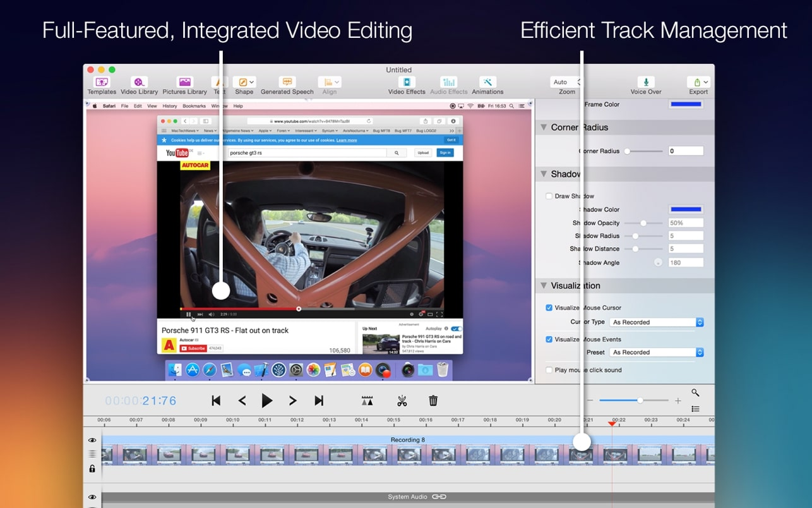Start a Voice Over recording
The width and height of the screenshot is (812, 508).
click(645, 82)
